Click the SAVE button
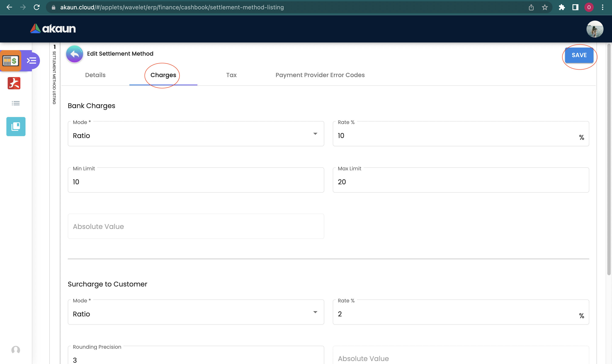The width and height of the screenshot is (612, 364). coord(579,55)
